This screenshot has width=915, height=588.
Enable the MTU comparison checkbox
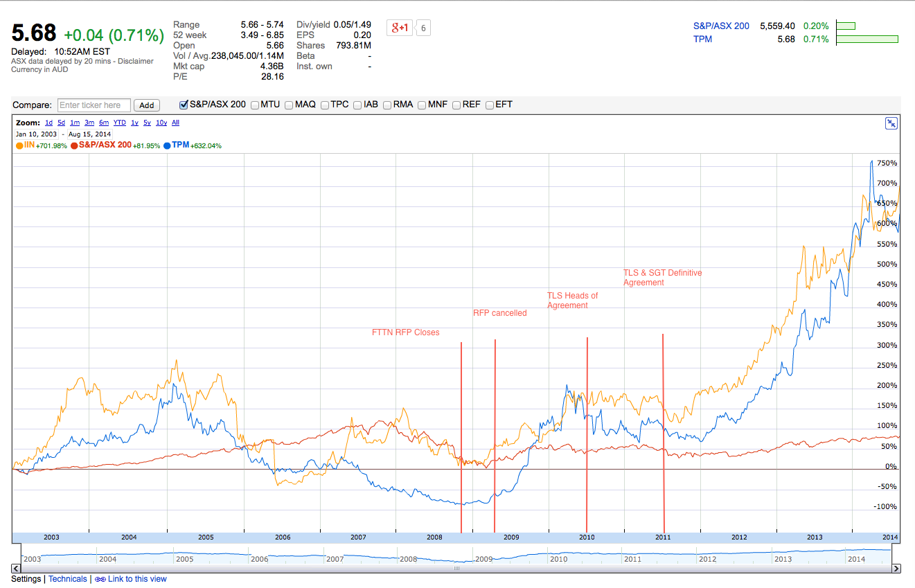255,105
